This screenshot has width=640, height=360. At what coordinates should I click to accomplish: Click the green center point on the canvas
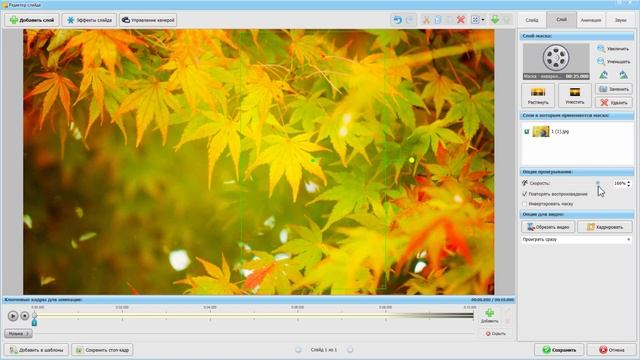(x=313, y=160)
